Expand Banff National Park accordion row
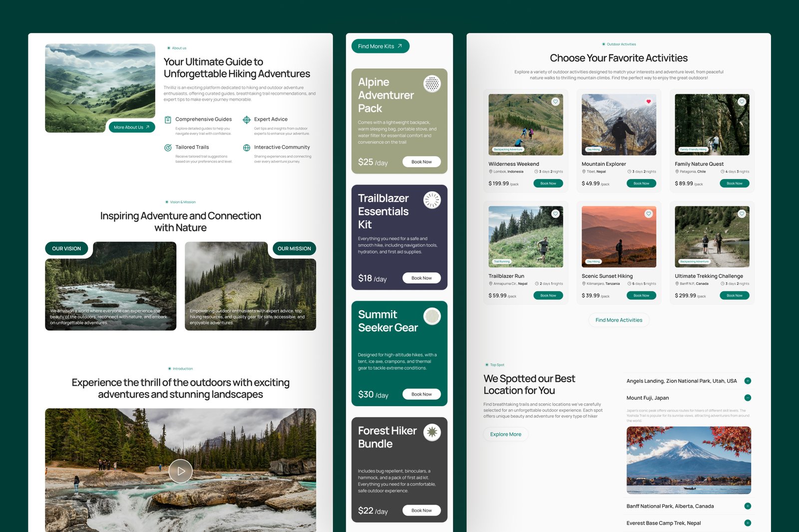This screenshot has height=532, width=799. click(x=748, y=506)
